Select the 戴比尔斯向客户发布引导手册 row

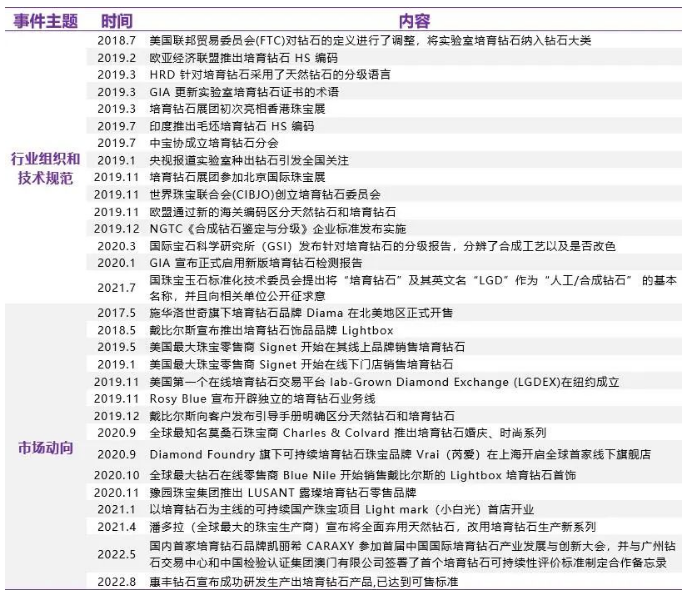click(x=302, y=416)
